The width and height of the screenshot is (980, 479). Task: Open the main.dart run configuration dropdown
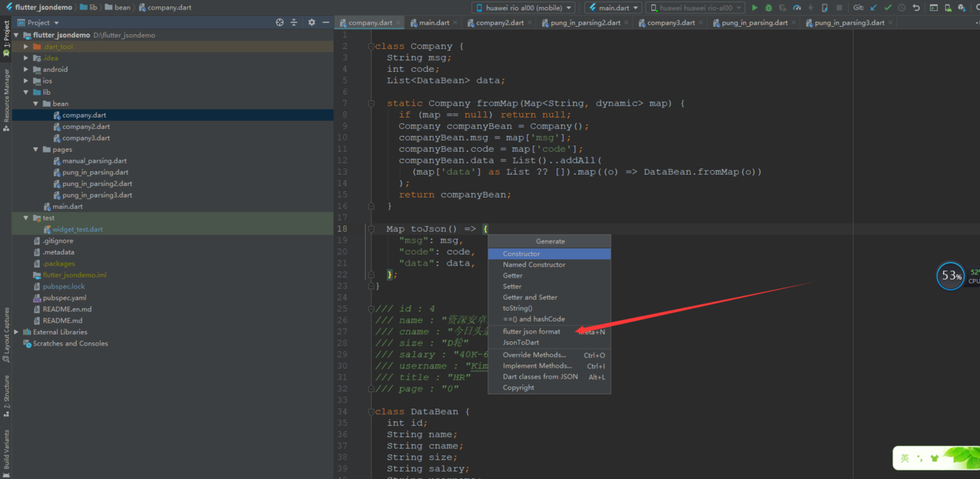(612, 8)
